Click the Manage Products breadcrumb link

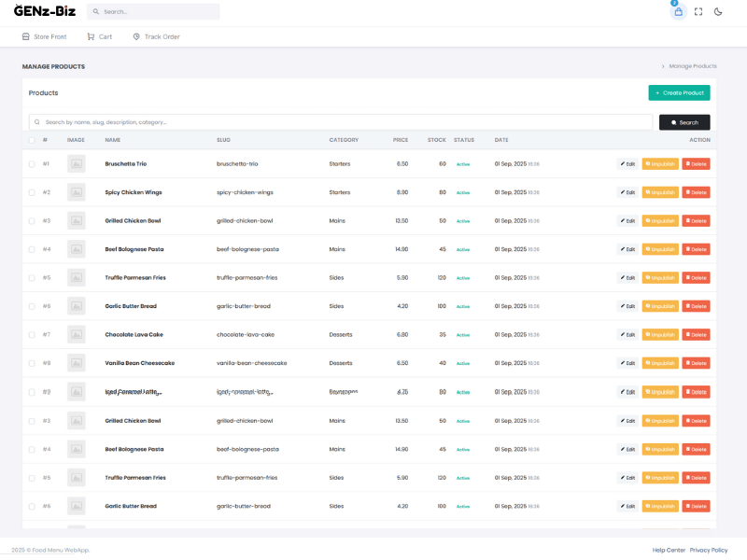[693, 66]
